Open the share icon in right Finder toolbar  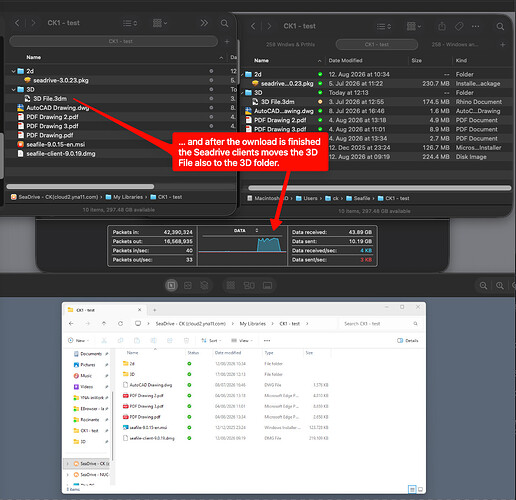coord(442,26)
